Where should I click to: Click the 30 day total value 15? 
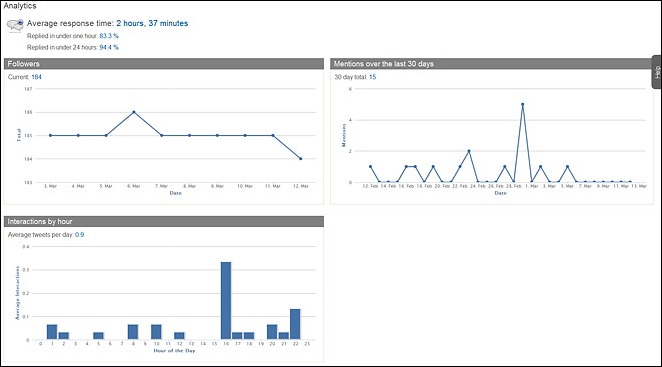coord(372,77)
